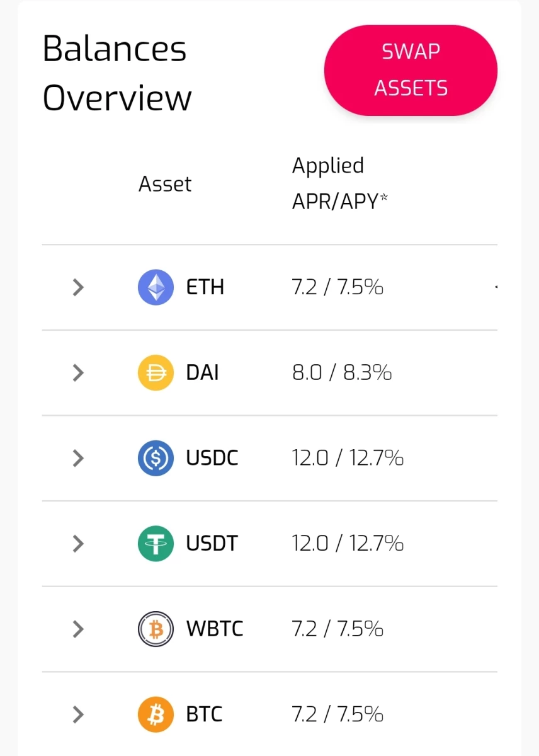Expand the DAI row chevron
The image size is (539, 756).
pyautogui.click(x=78, y=373)
